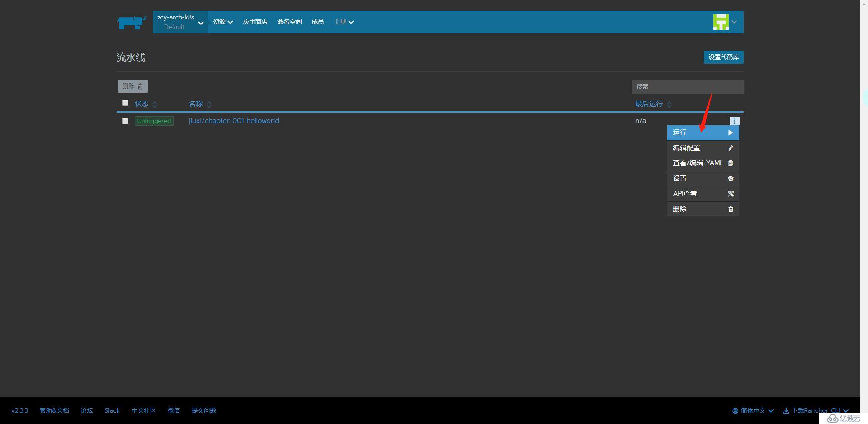The image size is (868, 424).
Task: Open the 应用商店 nav item
Action: pyautogui.click(x=255, y=22)
